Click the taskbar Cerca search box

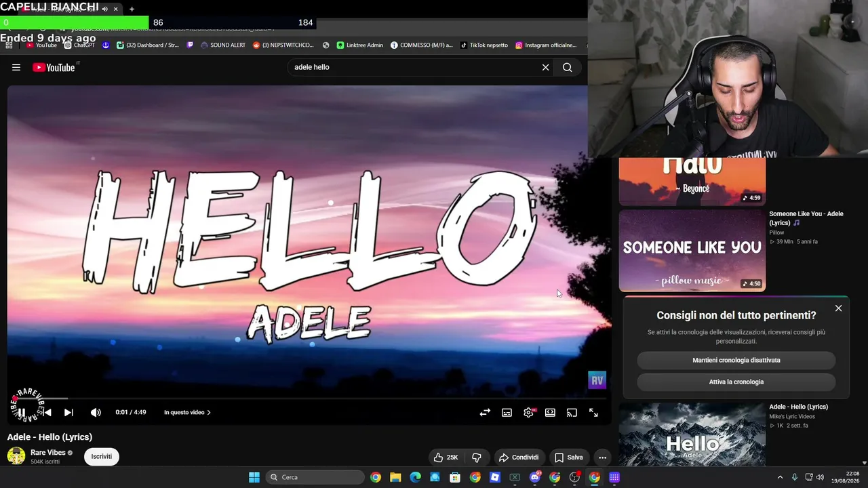coord(315,477)
